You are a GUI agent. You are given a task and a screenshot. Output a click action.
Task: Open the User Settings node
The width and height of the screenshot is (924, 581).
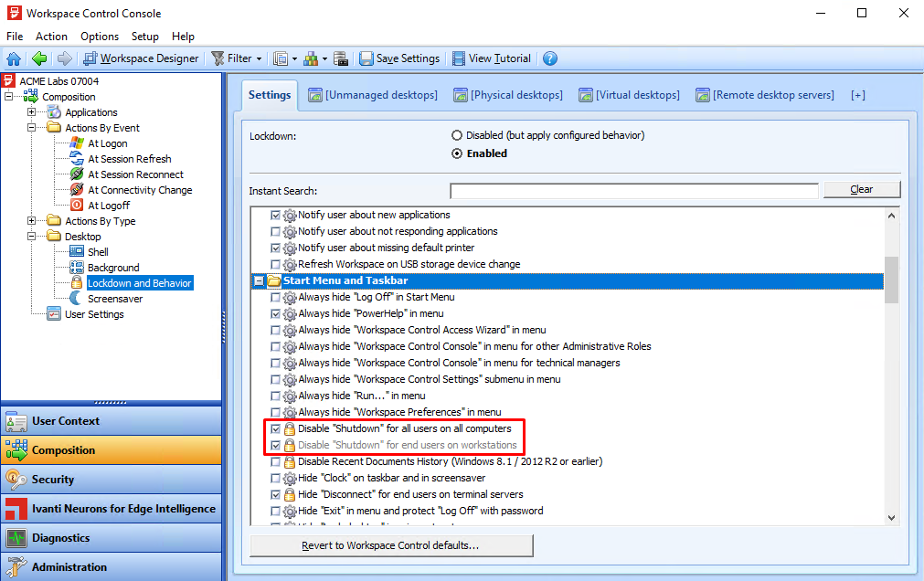(94, 314)
